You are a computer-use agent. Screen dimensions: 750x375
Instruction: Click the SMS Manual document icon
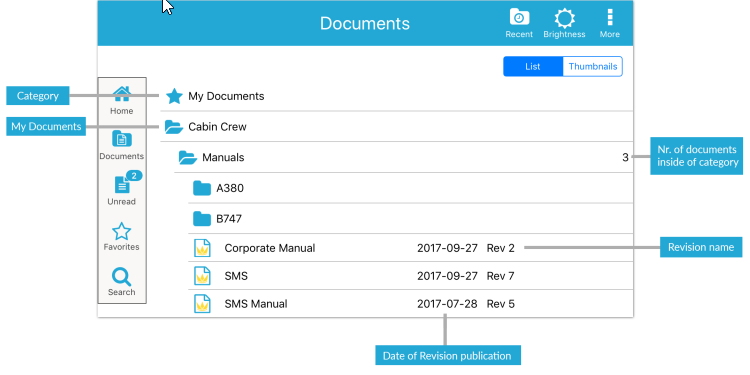[x=202, y=304]
